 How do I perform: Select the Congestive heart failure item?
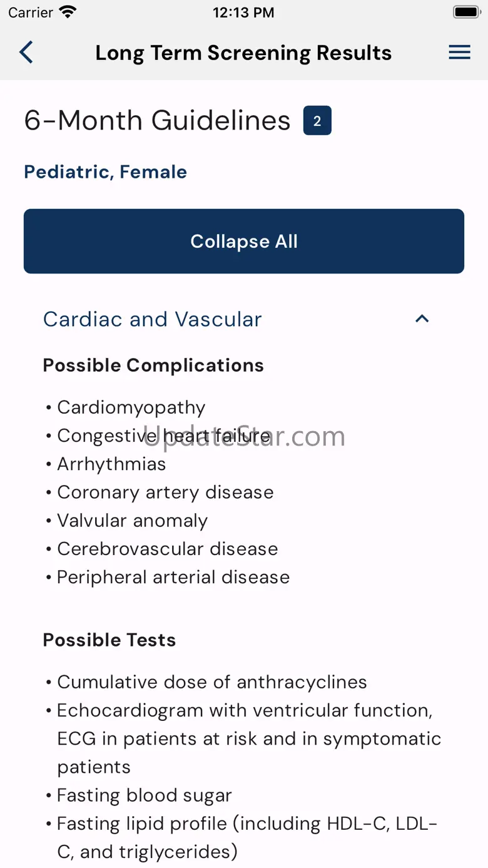tap(164, 436)
